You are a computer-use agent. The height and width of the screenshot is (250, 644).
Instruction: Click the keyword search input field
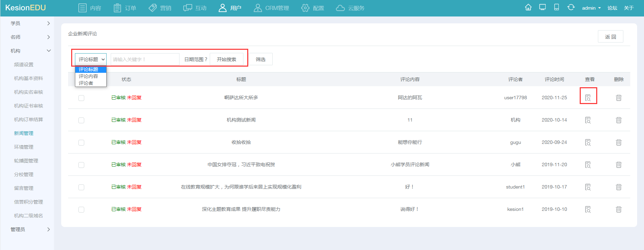click(145, 59)
